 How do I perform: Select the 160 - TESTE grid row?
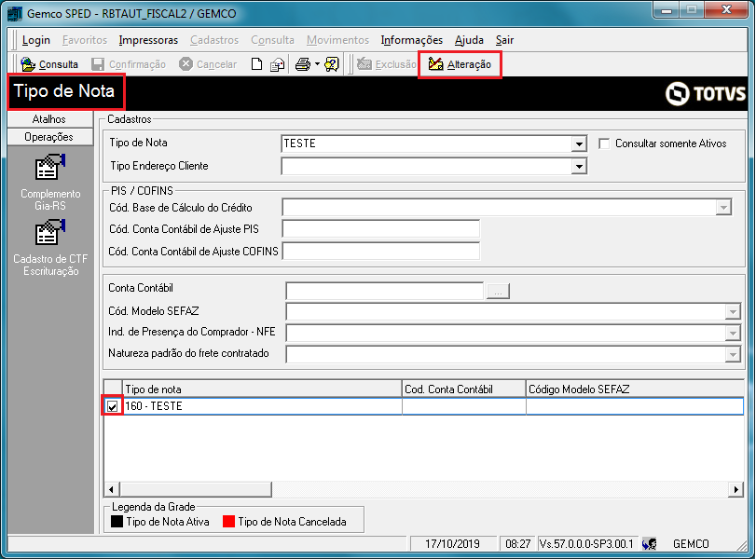click(x=423, y=406)
